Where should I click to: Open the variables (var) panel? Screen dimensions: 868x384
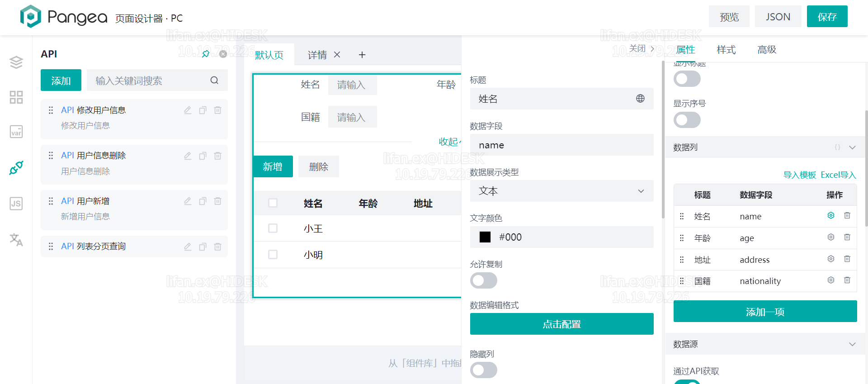[x=16, y=132]
